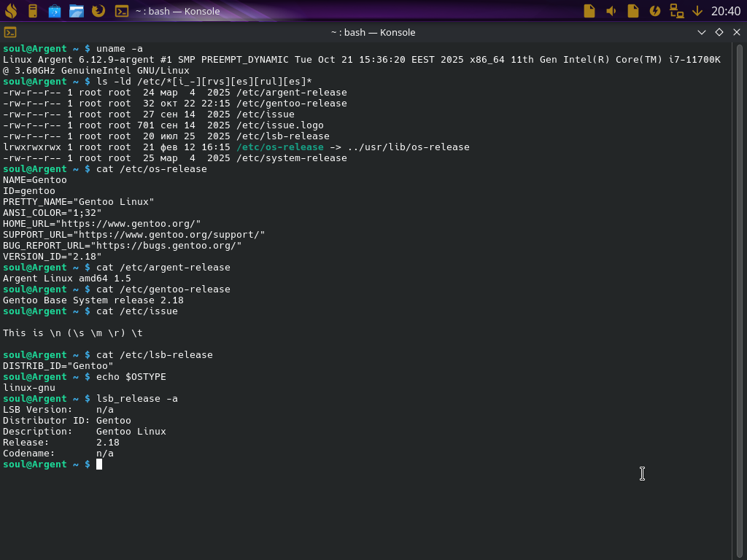This screenshot has width=747, height=560.
Task: Click the document tray icon right of volume
Action: coord(633,11)
